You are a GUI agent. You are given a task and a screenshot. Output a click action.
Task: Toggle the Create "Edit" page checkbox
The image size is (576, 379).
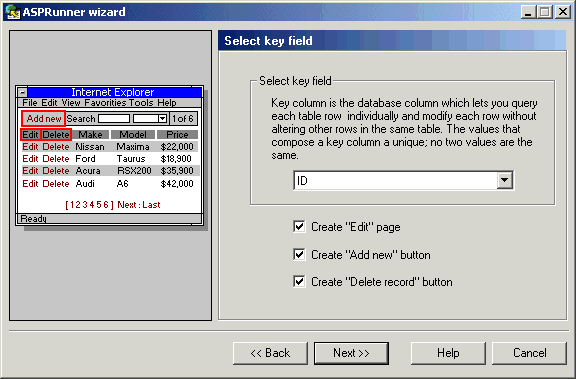pyautogui.click(x=299, y=226)
